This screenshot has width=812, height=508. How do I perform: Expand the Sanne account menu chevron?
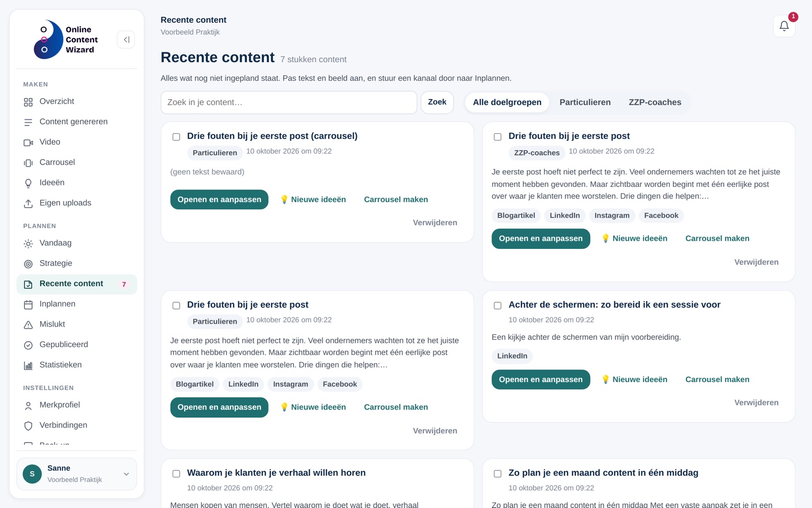pos(126,474)
